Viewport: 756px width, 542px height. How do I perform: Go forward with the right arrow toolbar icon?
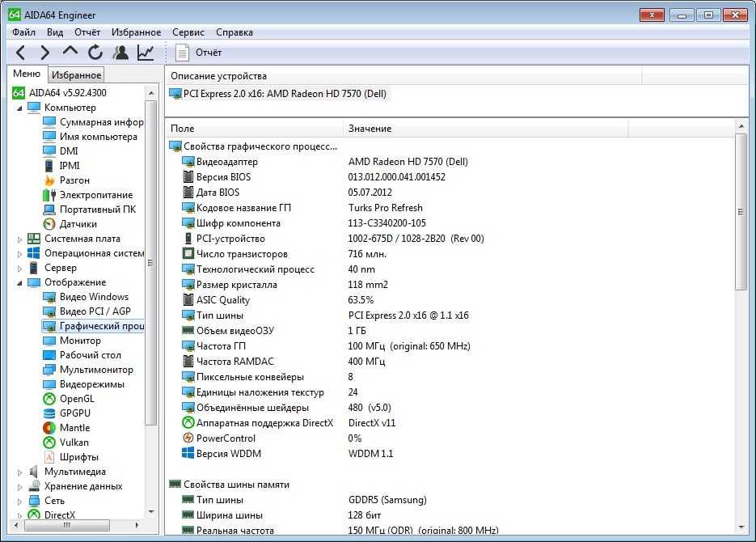tap(44, 53)
